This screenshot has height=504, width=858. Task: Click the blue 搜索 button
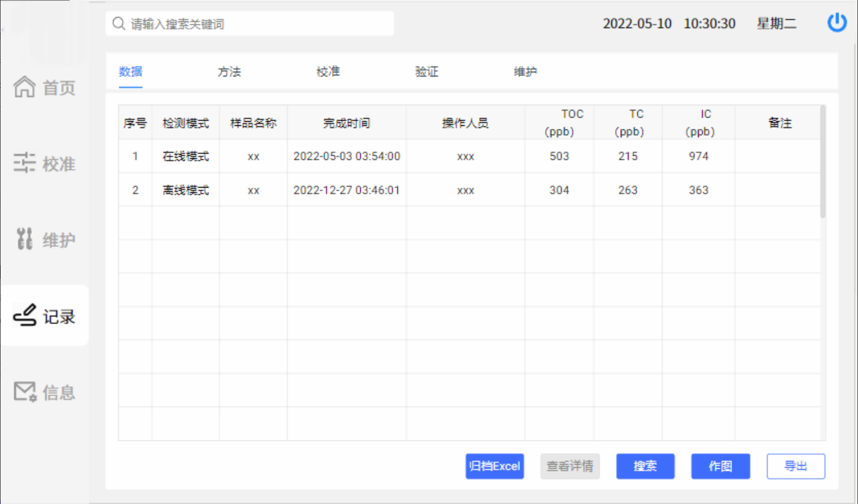click(x=645, y=466)
